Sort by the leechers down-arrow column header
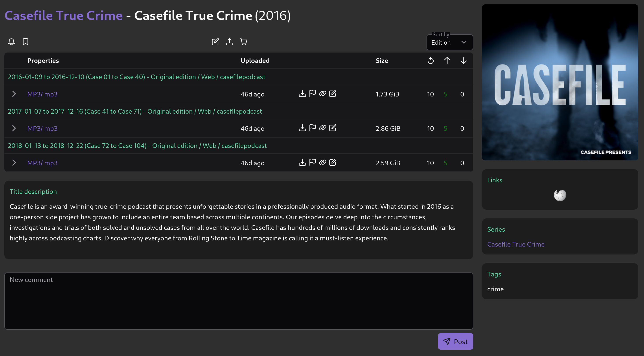 click(x=464, y=60)
